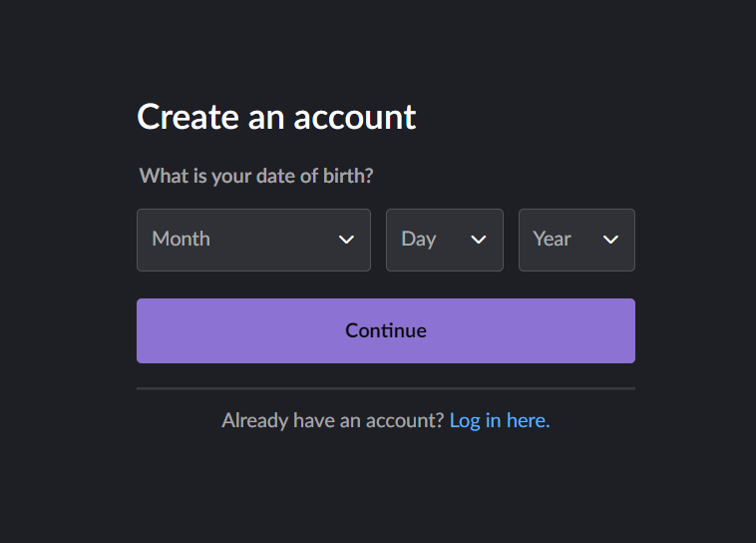
Task: Expand the birth day selector
Action: click(x=444, y=240)
